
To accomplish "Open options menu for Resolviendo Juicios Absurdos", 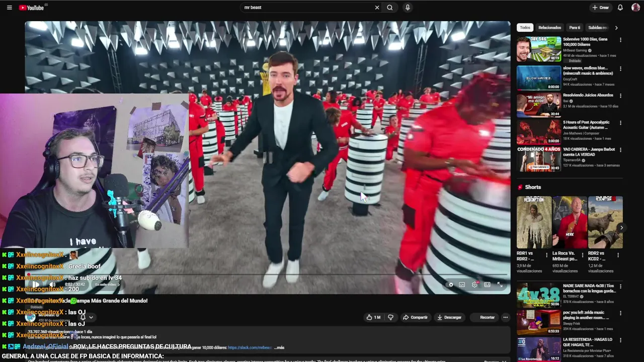I will (620, 96).
